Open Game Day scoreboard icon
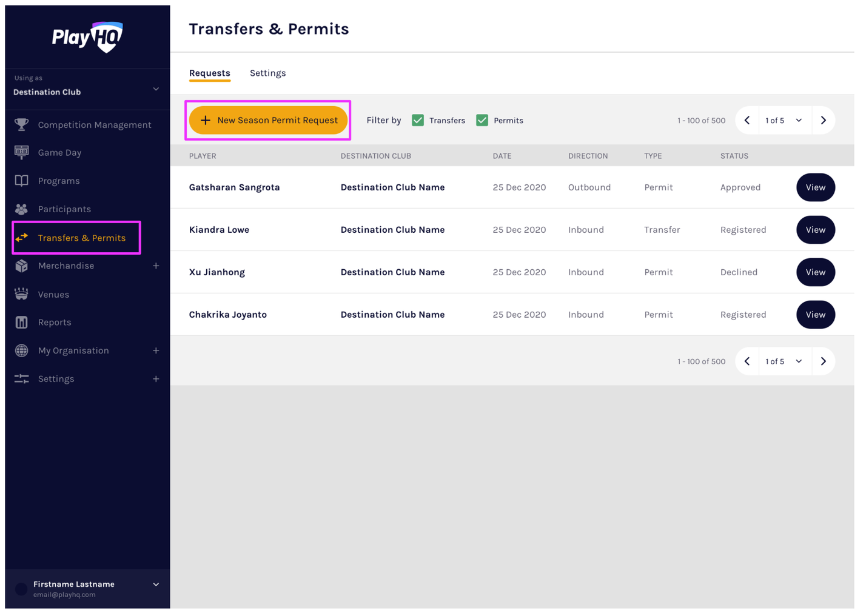Image resolution: width=866 pixels, height=616 pixels. pyautogui.click(x=22, y=153)
